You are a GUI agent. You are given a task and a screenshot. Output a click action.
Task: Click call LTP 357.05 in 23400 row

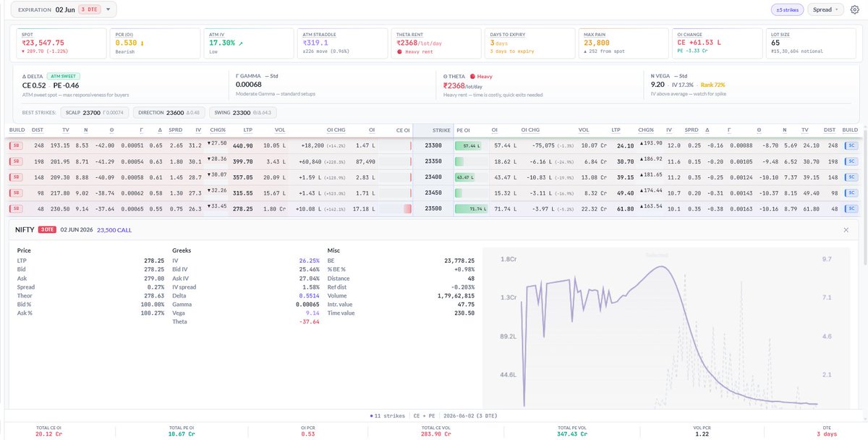click(243, 178)
